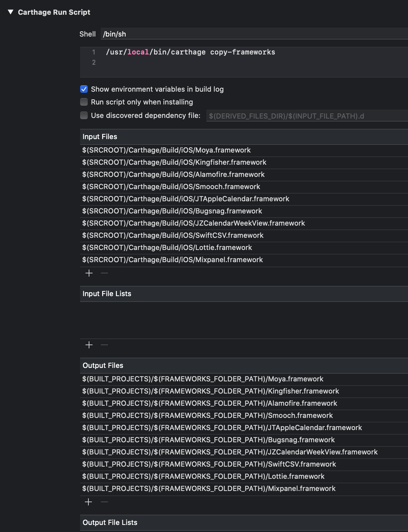Remove selected entry from Input Files

[x=104, y=273]
